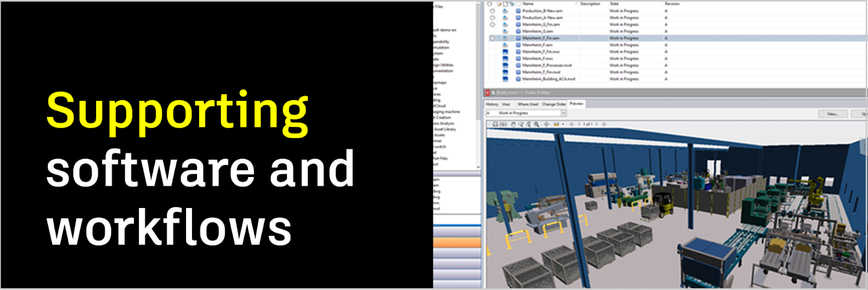Sort by the State column header
868x290 pixels.
coord(614,4)
